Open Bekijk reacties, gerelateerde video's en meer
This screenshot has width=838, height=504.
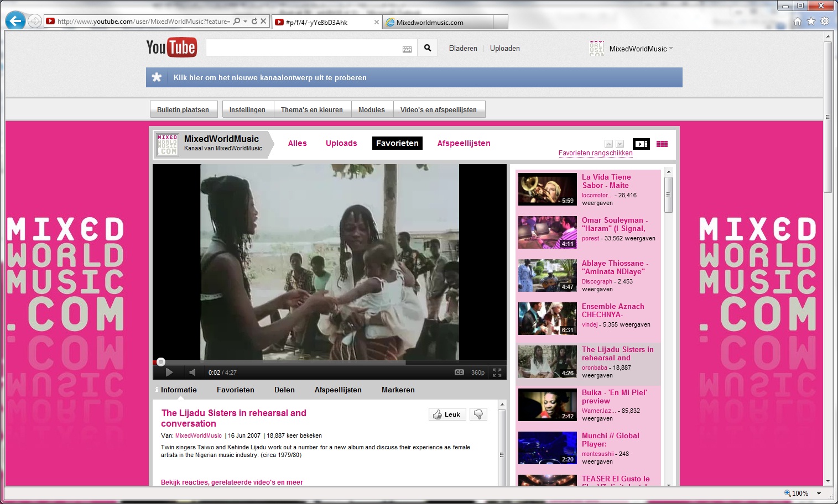click(x=232, y=482)
